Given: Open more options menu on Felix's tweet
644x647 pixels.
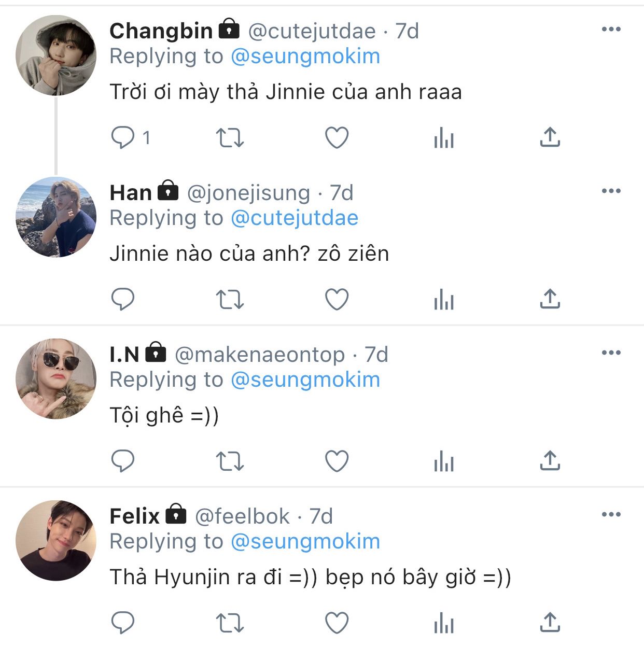Looking at the screenshot, I should [611, 515].
